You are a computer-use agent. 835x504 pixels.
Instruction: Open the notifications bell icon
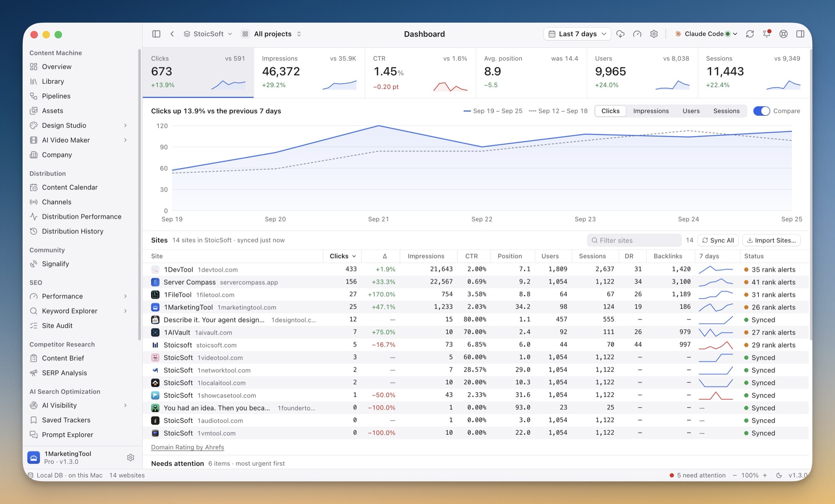tap(767, 34)
